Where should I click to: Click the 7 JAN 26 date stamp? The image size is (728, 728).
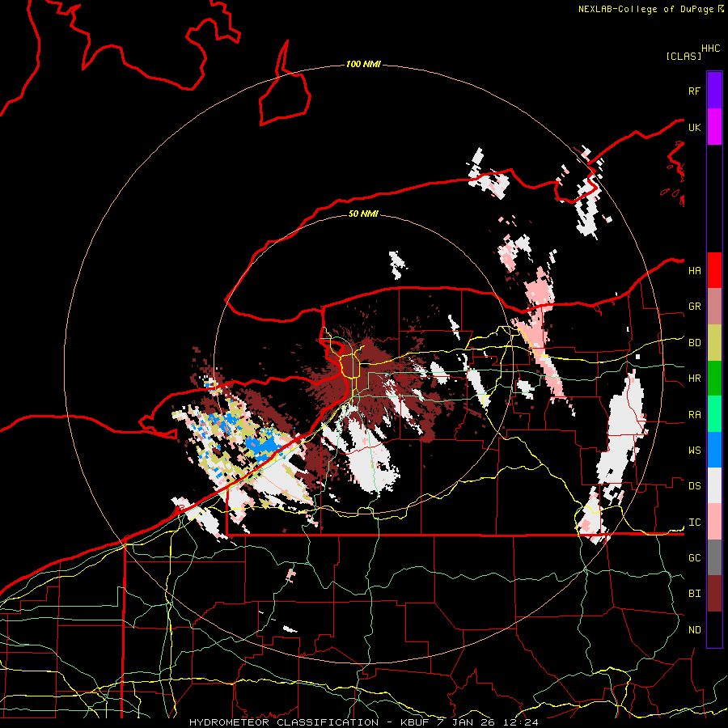coord(466,722)
